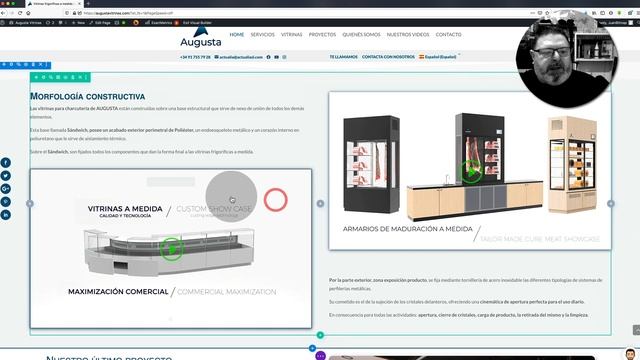This screenshot has height=360, width=640.
Task: Toggle the purple Divi builder settings button
Action: (321, 356)
